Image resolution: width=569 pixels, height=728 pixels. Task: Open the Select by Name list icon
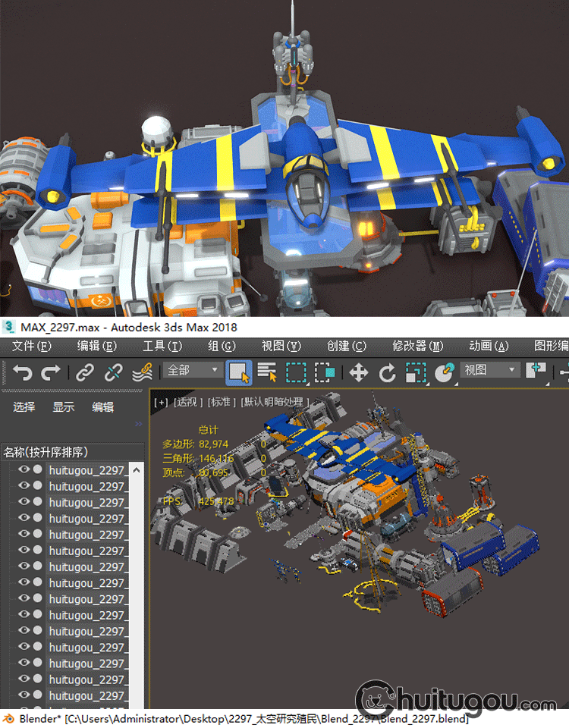[267, 372]
